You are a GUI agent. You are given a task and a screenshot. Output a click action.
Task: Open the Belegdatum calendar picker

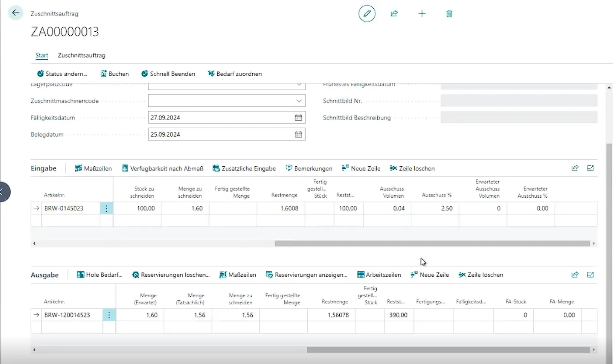click(x=298, y=134)
